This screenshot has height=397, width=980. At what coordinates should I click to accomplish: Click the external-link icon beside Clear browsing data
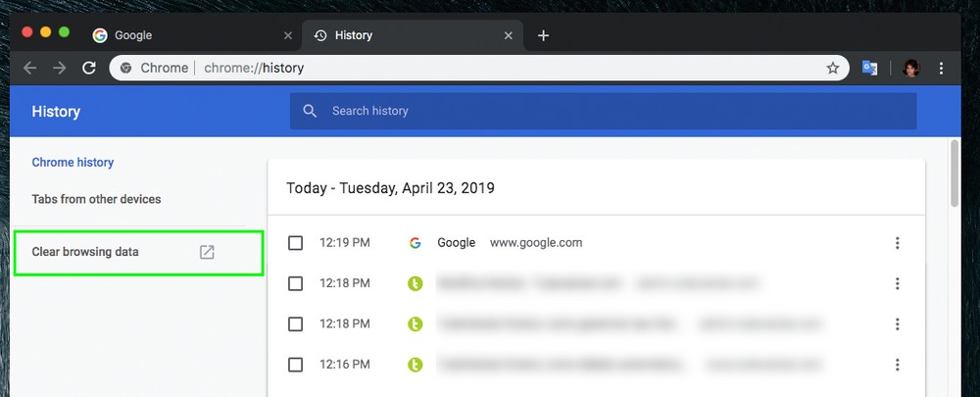[x=207, y=252]
